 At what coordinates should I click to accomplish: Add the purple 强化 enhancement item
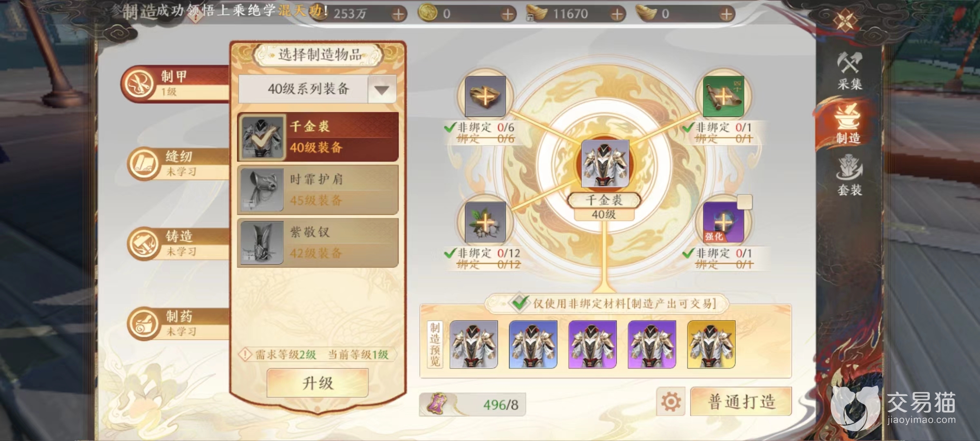click(x=723, y=222)
